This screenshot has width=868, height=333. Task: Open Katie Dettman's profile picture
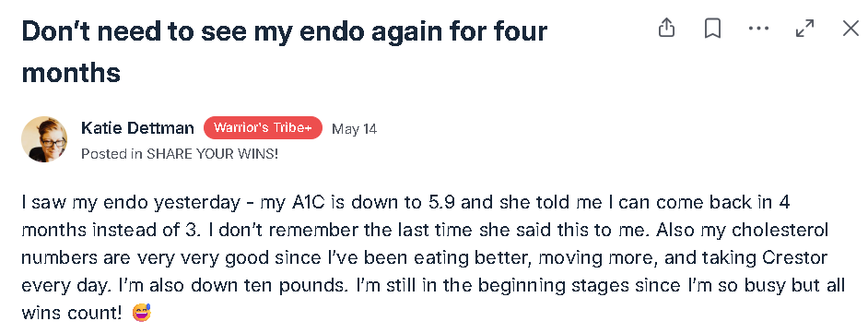tap(44, 139)
